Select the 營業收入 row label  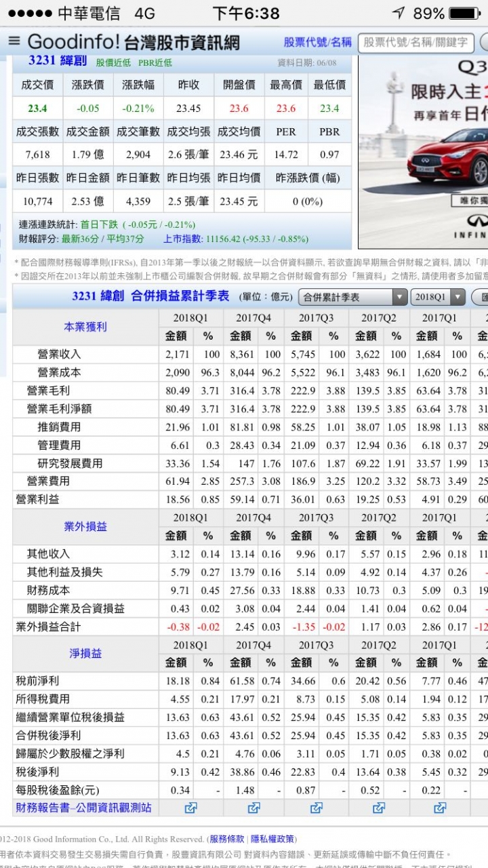[59, 354]
